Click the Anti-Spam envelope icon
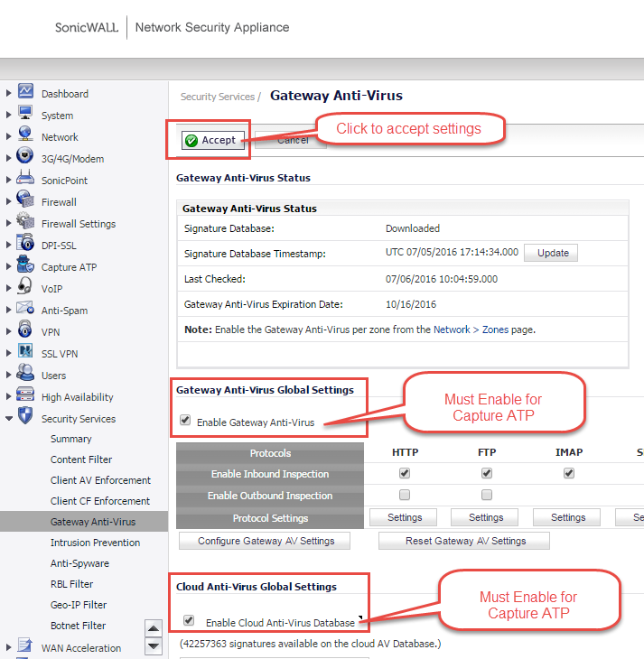The height and width of the screenshot is (659, 644). (x=25, y=310)
